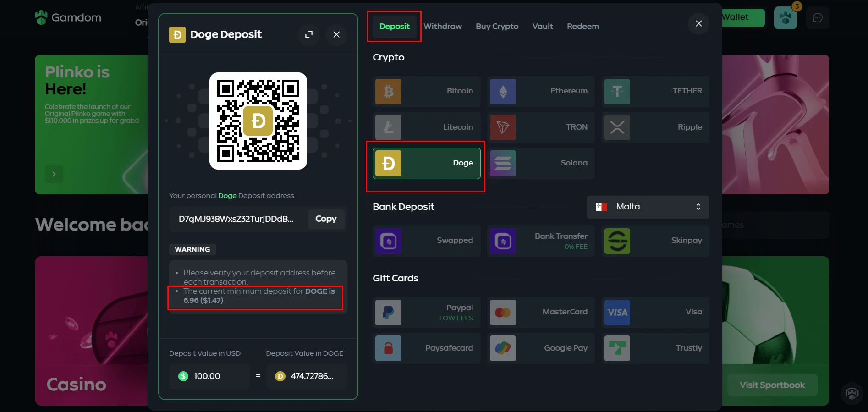The height and width of the screenshot is (412, 868).
Task: Switch to the Withdraw tab
Action: pyautogui.click(x=443, y=26)
